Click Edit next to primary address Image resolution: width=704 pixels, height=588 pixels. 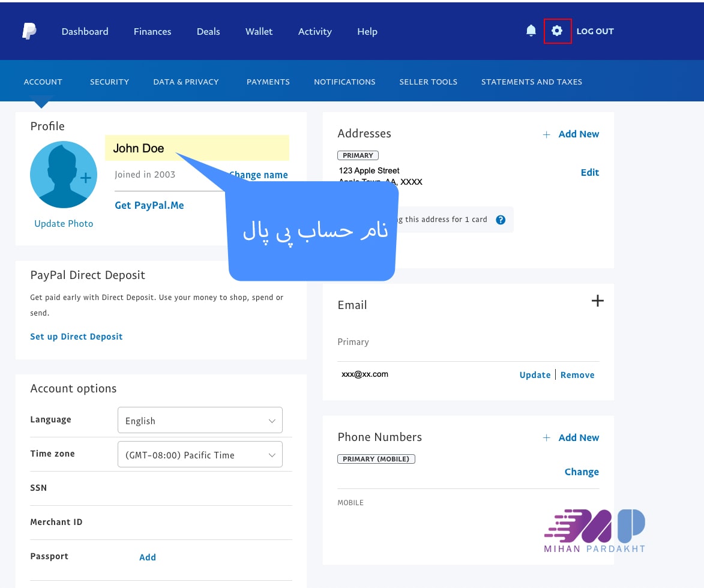tap(589, 172)
